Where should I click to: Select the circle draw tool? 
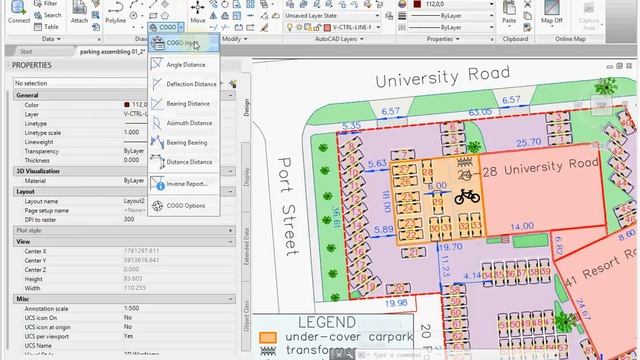coord(133,16)
